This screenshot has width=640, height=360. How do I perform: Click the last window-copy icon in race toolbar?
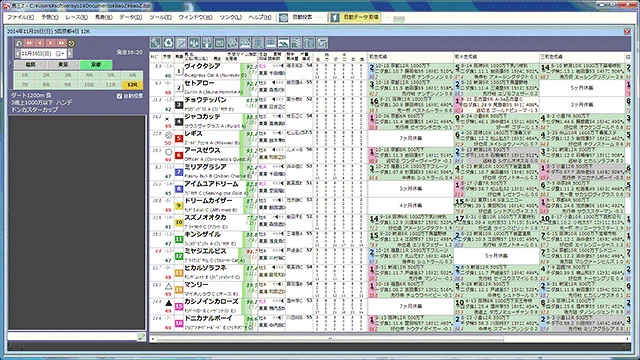(322, 43)
